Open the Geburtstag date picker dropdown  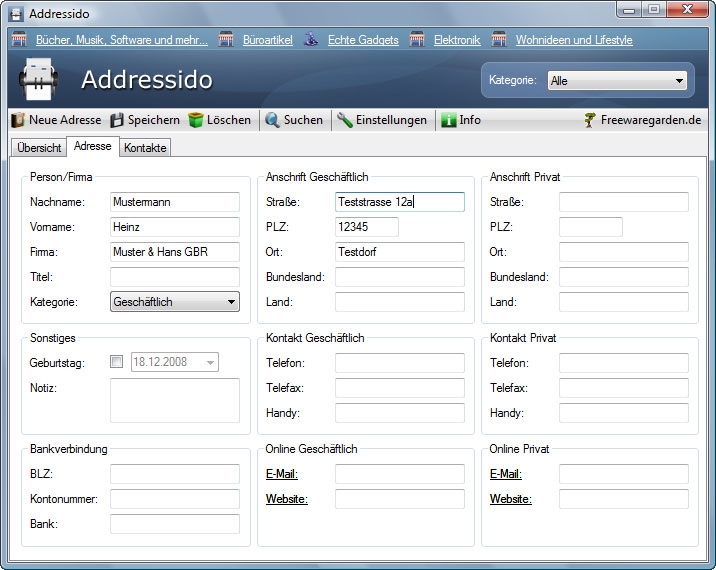[x=210, y=362]
